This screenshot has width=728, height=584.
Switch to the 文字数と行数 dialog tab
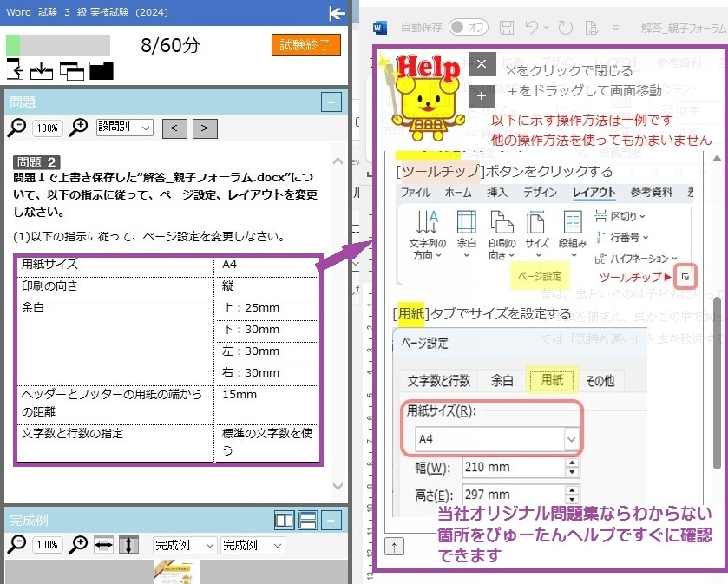click(439, 381)
